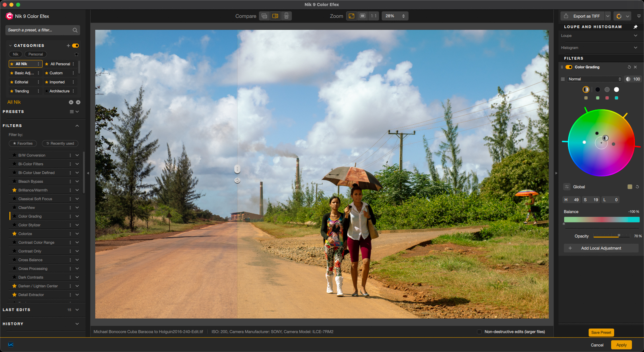This screenshot has height=352, width=644.
Task: Add a new category with the plus icon
Action: (68, 45)
